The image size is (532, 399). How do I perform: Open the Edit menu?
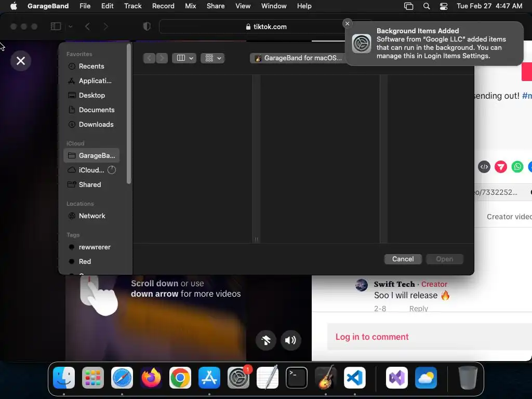[x=107, y=6]
